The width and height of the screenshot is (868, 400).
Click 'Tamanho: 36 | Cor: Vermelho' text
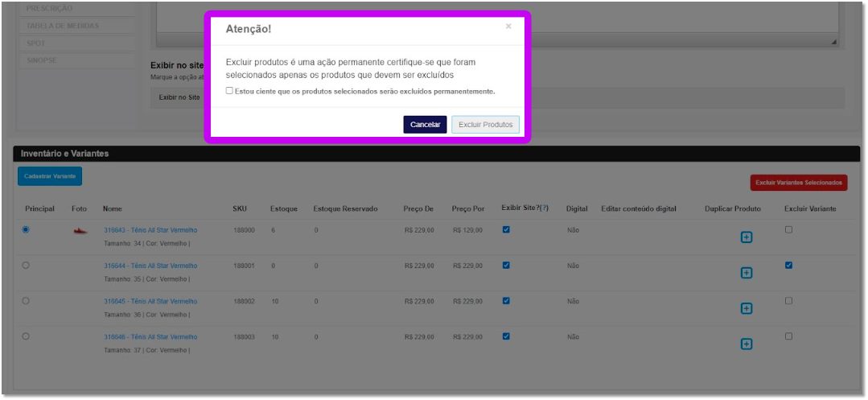[x=147, y=315]
